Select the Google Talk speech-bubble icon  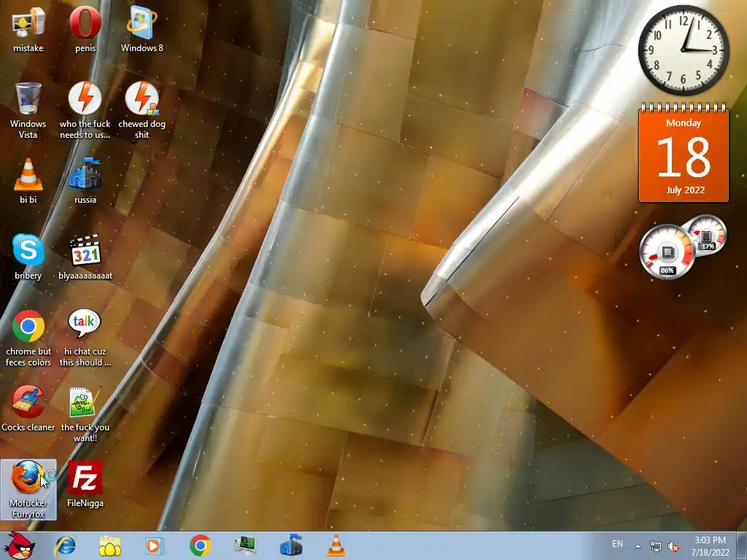pyautogui.click(x=85, y=324)
